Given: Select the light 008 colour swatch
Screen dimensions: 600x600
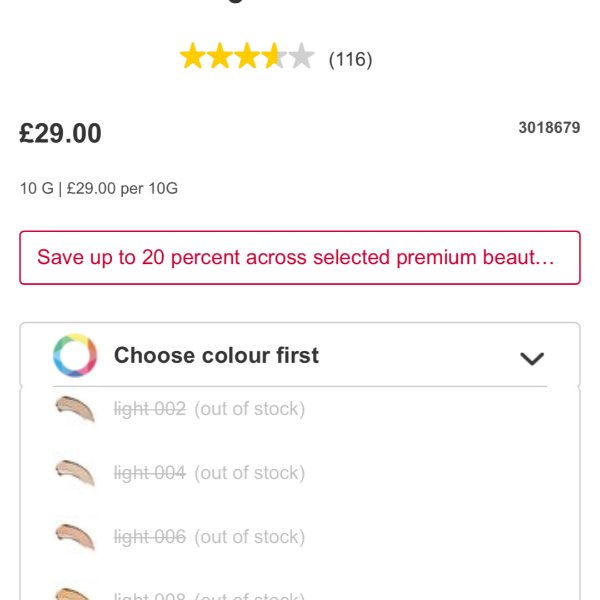Looking at the screenshot, I should pos(73,594).
